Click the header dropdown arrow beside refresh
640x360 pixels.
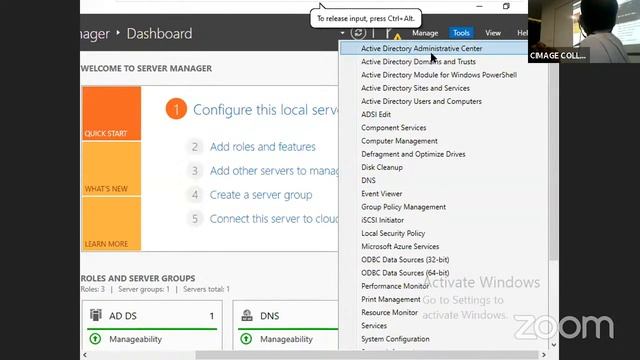click(x=342, y=33)
